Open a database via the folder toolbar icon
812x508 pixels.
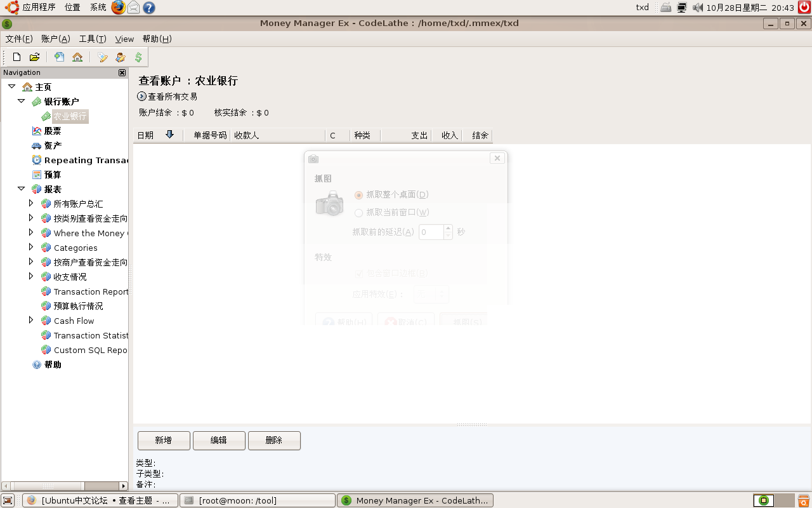coord(35,57)
